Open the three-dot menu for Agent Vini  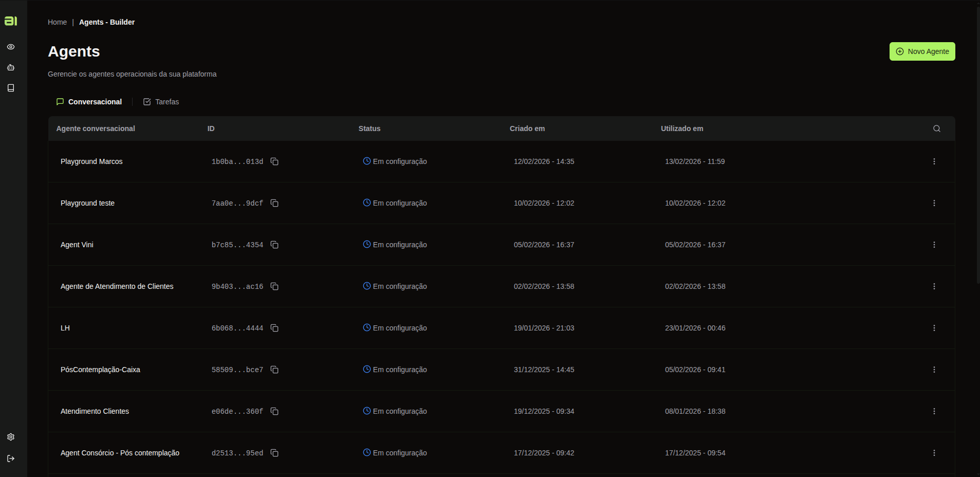[934, 245]
